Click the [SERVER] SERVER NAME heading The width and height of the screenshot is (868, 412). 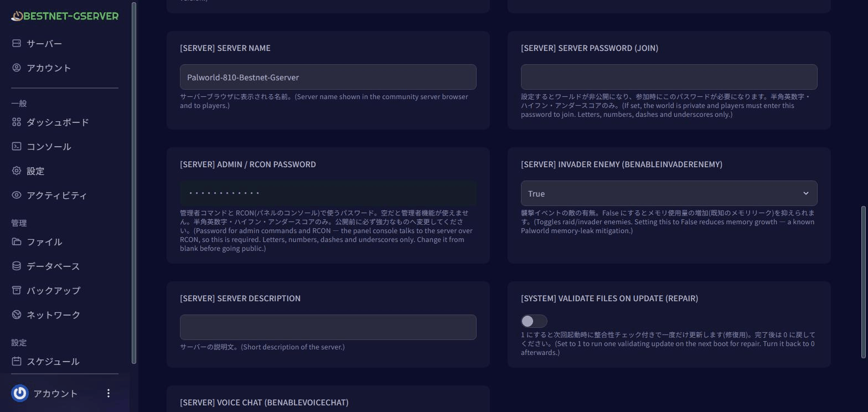[225, 48]
